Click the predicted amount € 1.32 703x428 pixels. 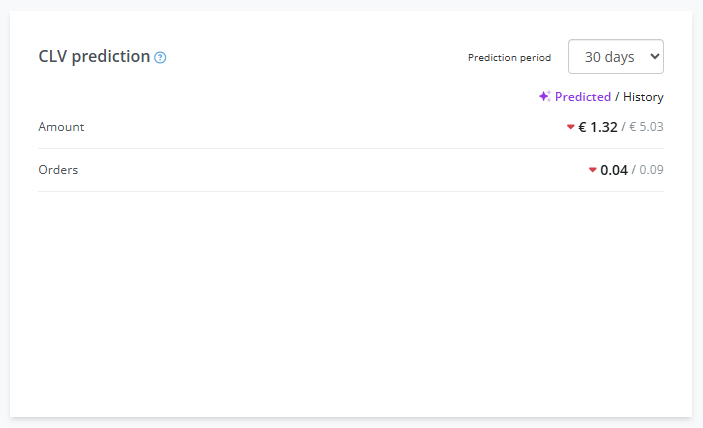click(598, 127)
